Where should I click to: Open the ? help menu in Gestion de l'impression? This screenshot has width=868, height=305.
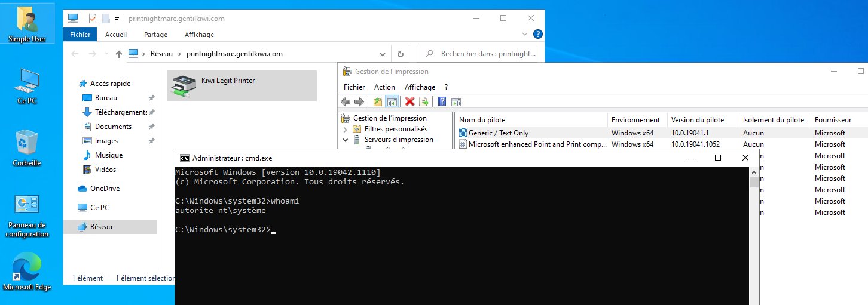pyautogui.click(x=446, y=87)
